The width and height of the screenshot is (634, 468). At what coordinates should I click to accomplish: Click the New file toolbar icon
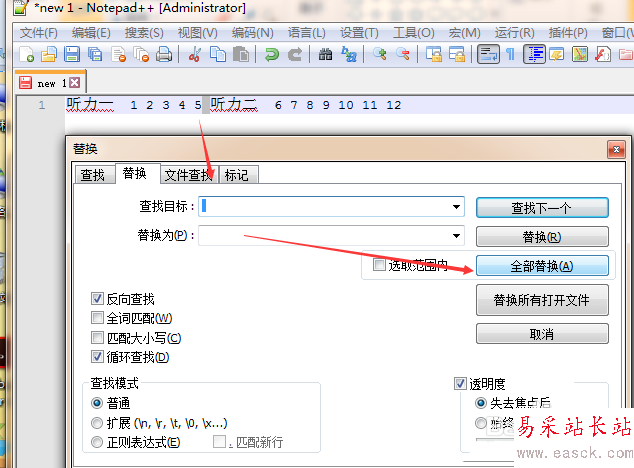(26, 54)
